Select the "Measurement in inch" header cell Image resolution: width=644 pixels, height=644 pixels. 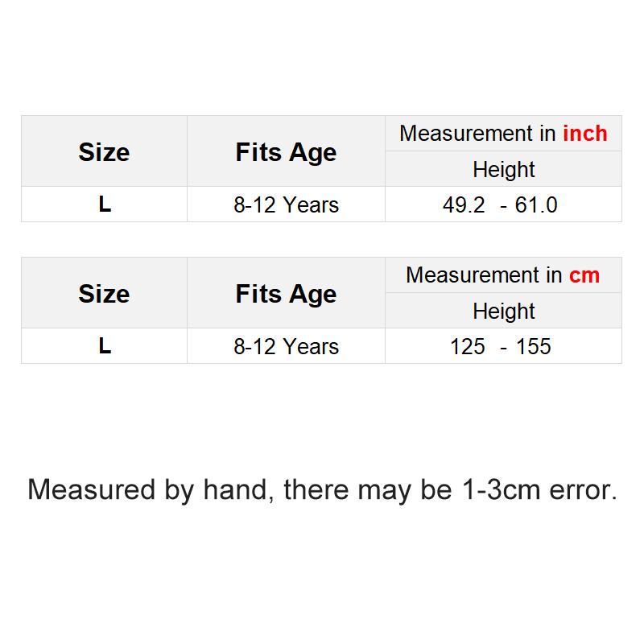pyautogui.click(x=503, y=134)
